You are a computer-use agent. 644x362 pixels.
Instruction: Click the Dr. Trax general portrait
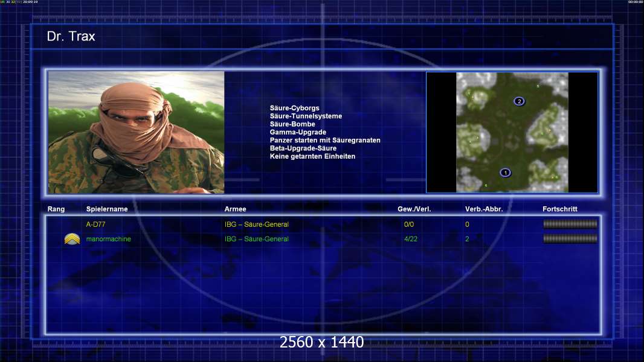coord(137,132)
